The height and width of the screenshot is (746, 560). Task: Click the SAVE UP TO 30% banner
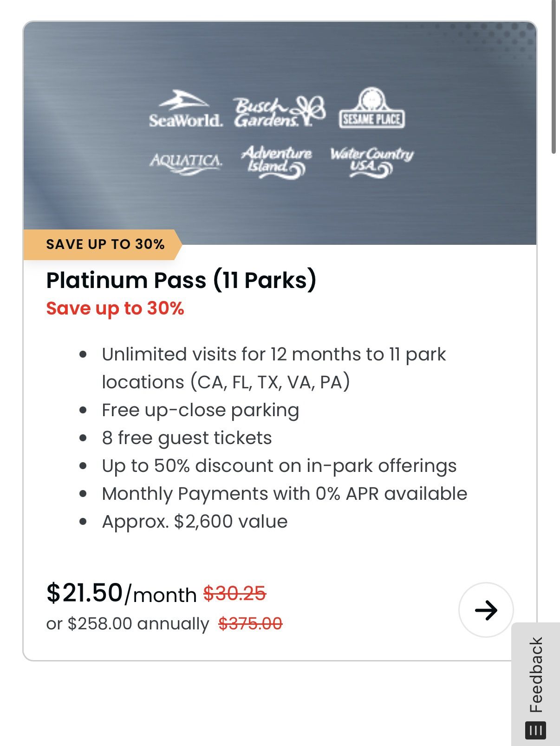pyautogui.click(x=105, y=244)
